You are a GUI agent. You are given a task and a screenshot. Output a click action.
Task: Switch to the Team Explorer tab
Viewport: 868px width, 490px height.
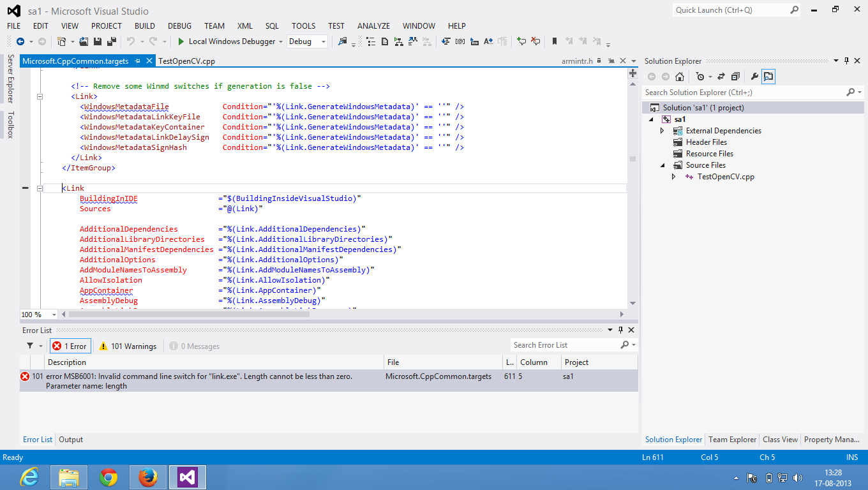[x=733, y=440]
